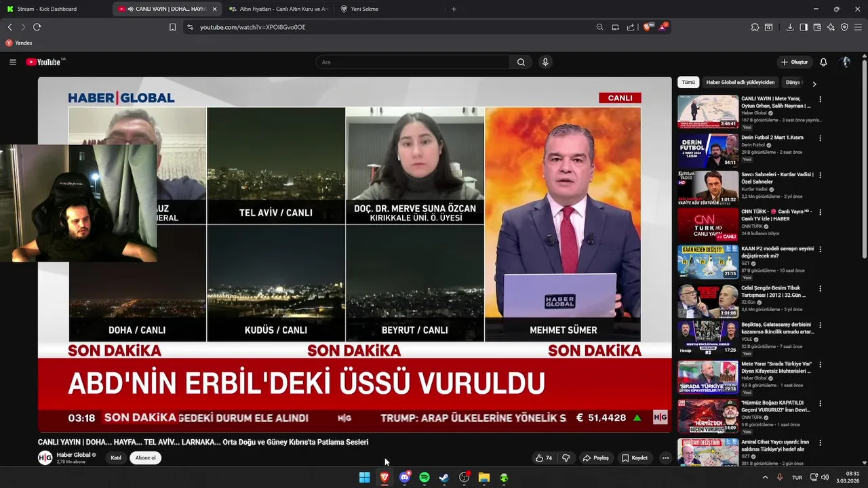Open the extensions puzzle icon
The height and width of the screenshot is (488, 868).
tap(755, 27)
